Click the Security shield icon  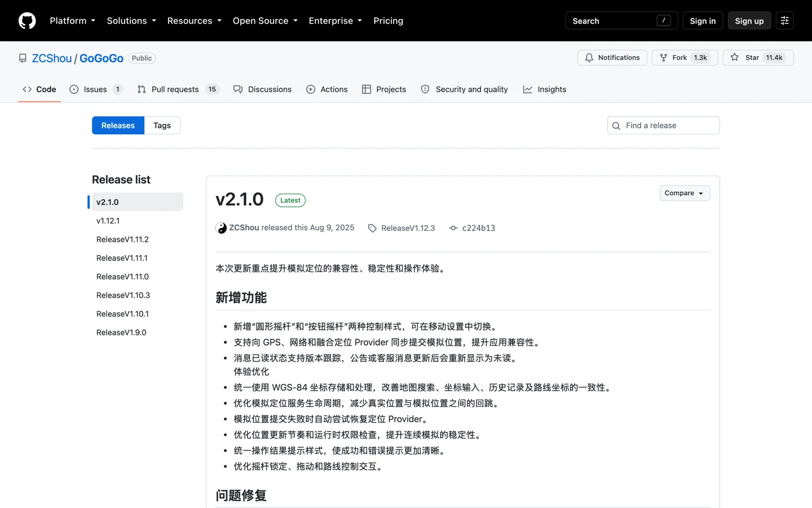425,89
